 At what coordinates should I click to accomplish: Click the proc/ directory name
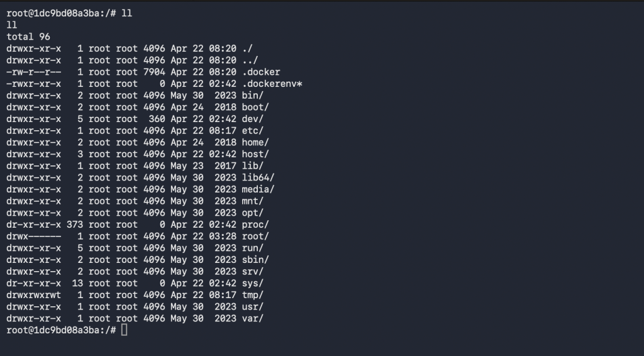(255, 225)
